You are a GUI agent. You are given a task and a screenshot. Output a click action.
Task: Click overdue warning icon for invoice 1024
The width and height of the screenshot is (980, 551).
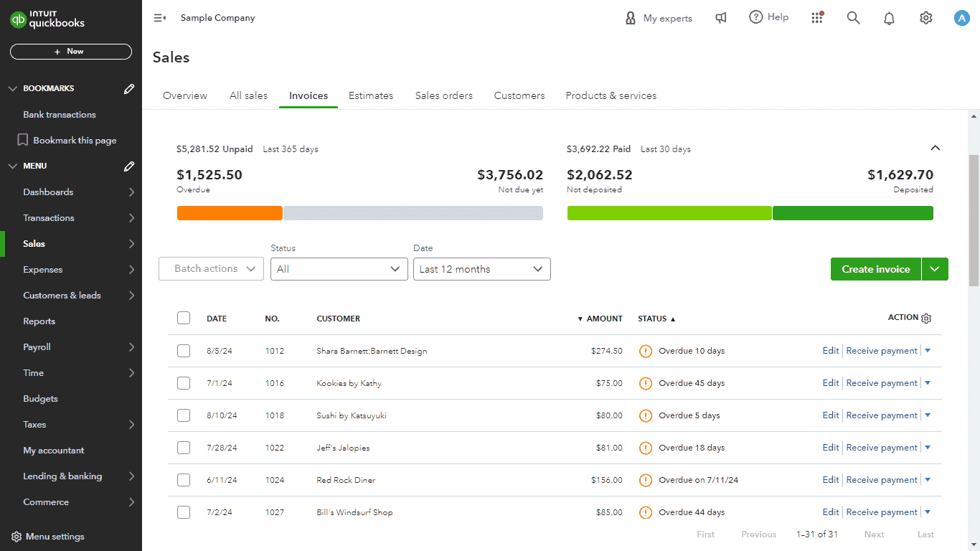(646, 480)
